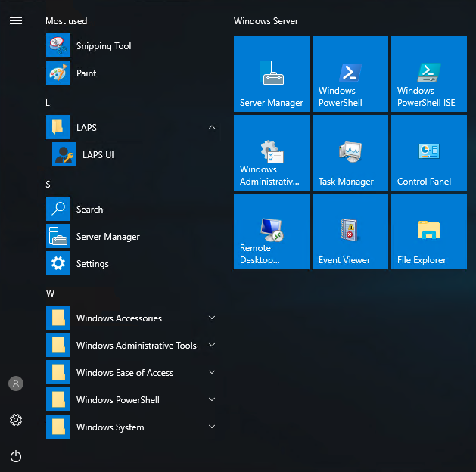This screenshot has width=476, height=472.
Task: Click the Windows Server group title
Action: click(x=266, y=21)
